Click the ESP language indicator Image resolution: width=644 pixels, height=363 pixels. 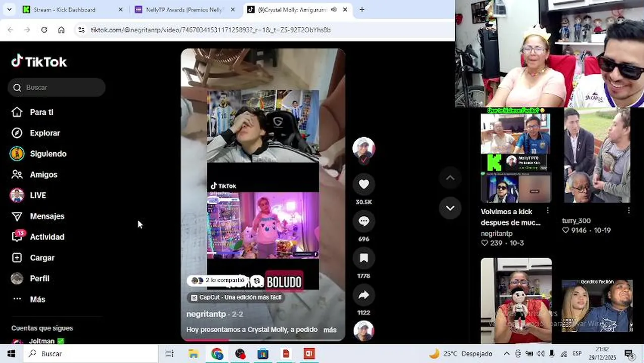(x=577, y=353)
